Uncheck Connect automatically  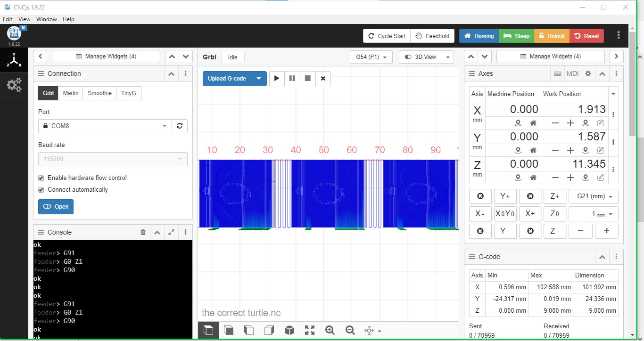tap(41, 189)
